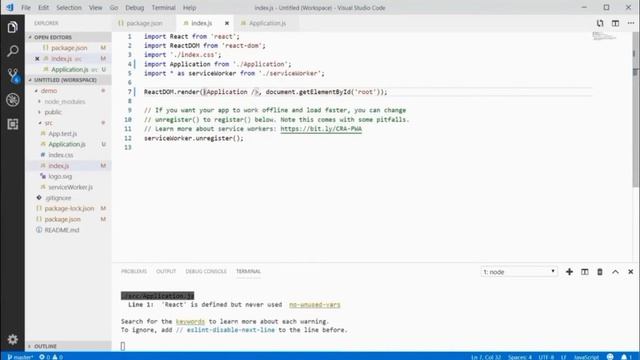Select the Terminal panel tab
The height and width of the screenshot is (360, 640).
click(x=248, y=271)
